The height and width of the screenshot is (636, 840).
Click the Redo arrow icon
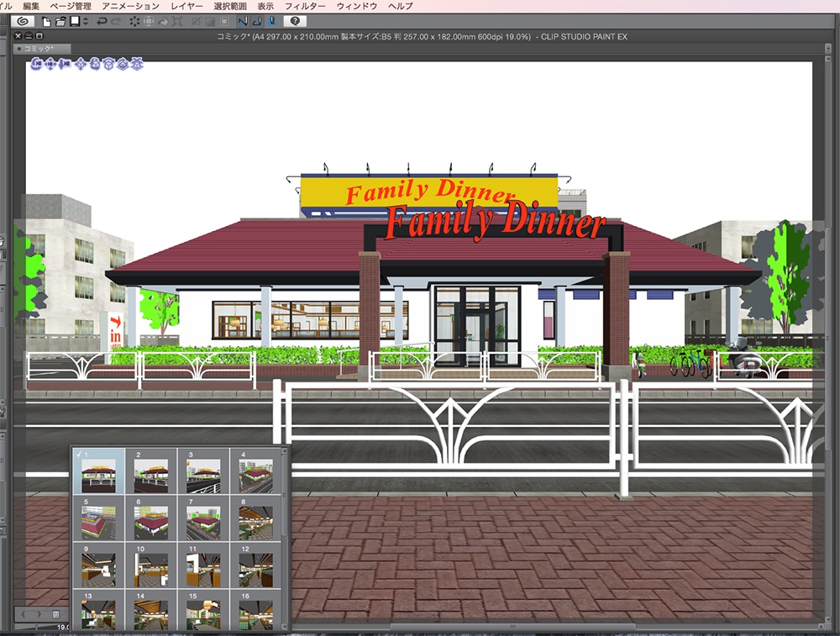coord(116,22)
